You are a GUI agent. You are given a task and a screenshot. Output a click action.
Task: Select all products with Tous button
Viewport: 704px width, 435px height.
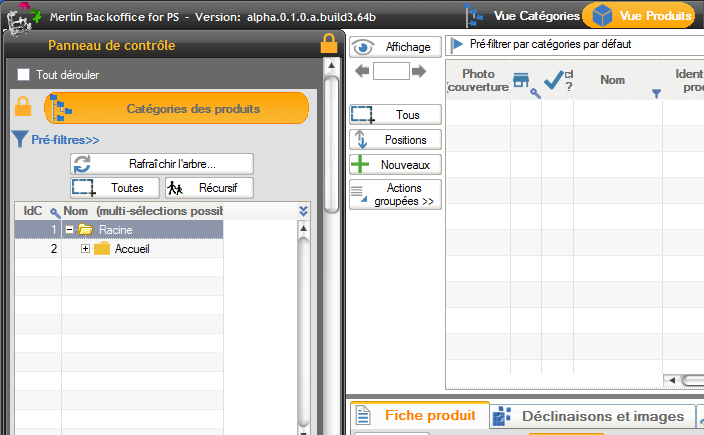(395, 114)
